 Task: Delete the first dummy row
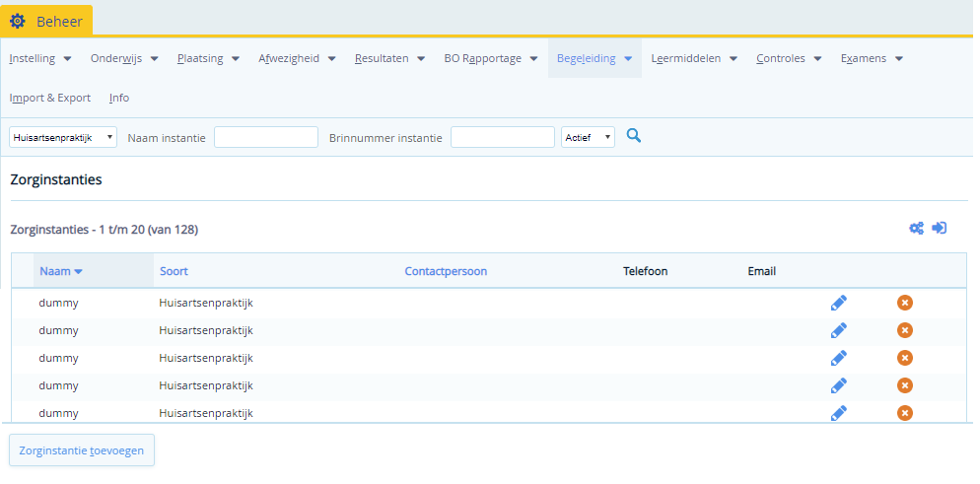click(905, 303)
